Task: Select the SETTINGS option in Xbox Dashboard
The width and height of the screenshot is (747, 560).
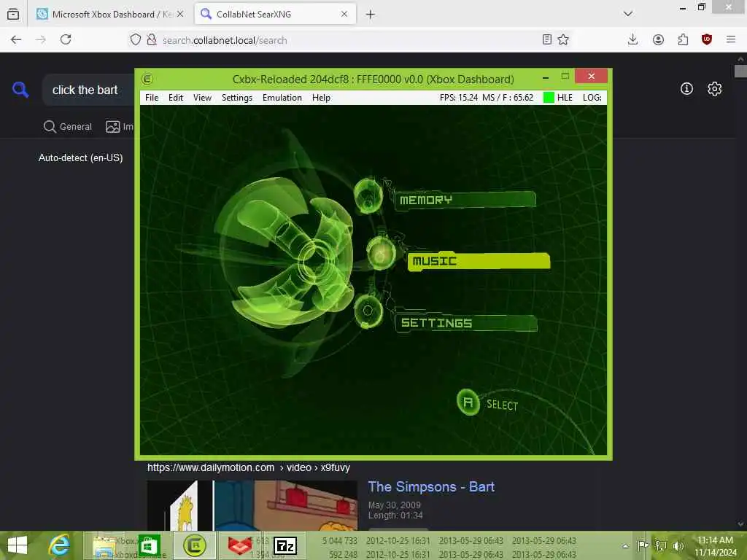Action: point(466,323)
